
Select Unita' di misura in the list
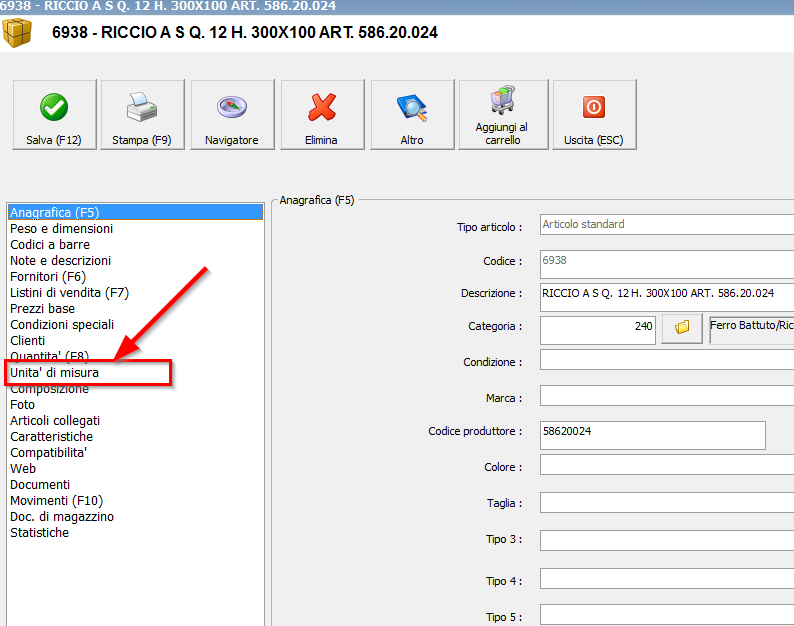click(136, 373)
